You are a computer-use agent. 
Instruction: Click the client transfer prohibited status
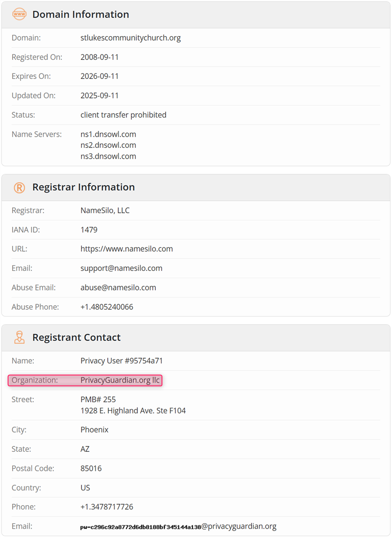123,115
